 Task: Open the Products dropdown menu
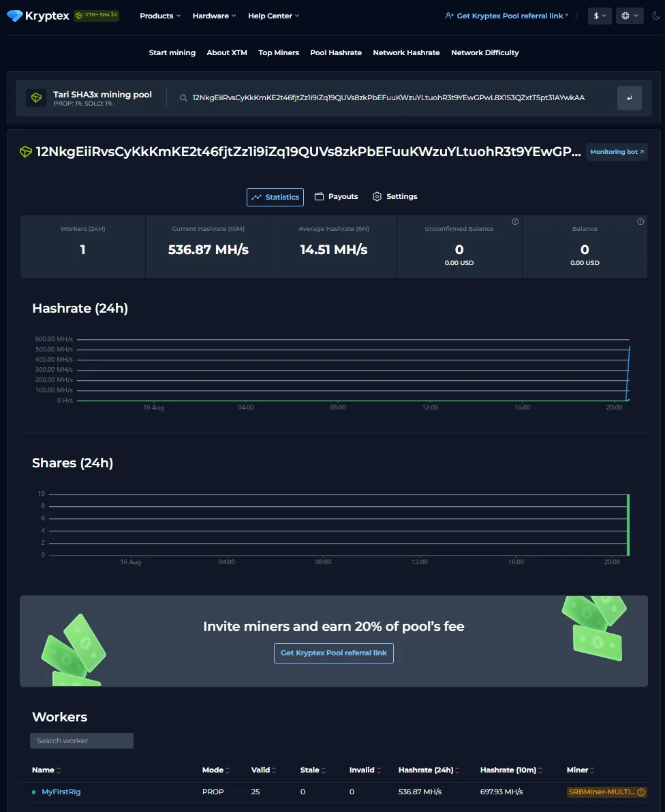160,16
